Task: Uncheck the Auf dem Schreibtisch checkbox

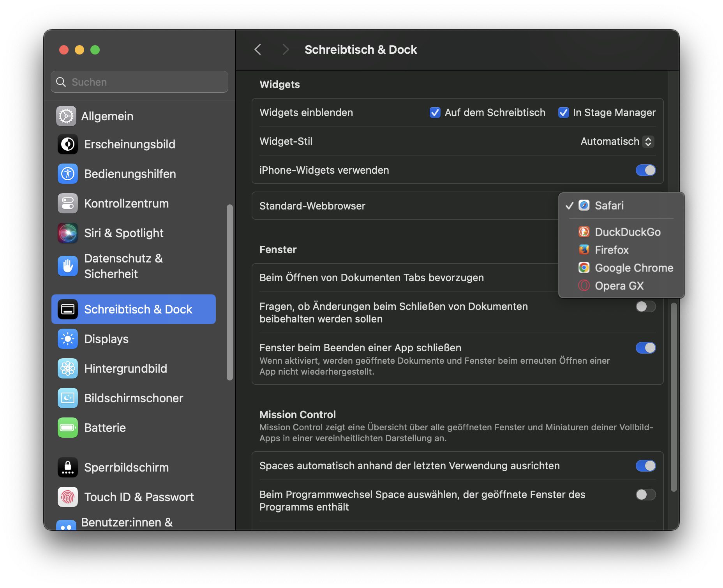Action: pos(435,113)
